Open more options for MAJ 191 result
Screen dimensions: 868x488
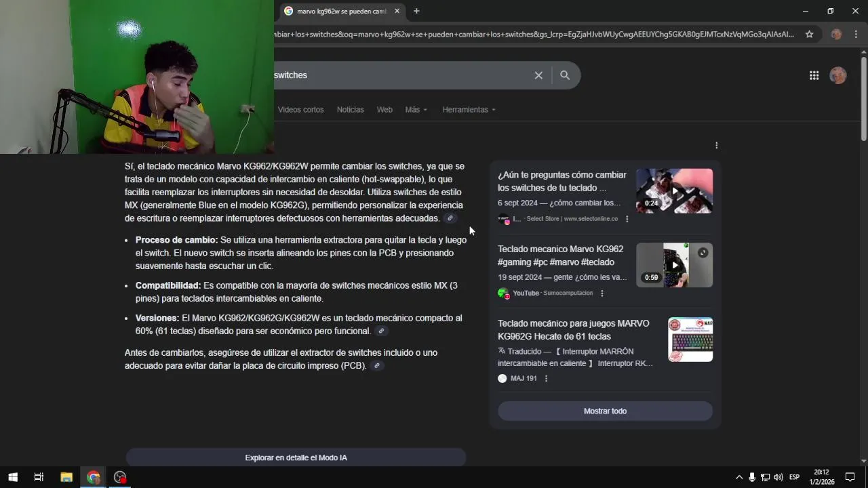coord(546,378)
